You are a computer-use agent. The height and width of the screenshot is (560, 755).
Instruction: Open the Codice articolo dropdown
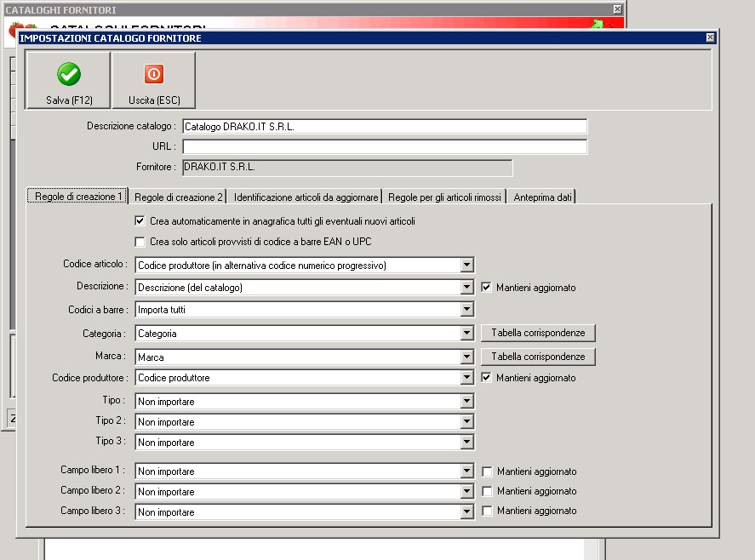(466, 265)
